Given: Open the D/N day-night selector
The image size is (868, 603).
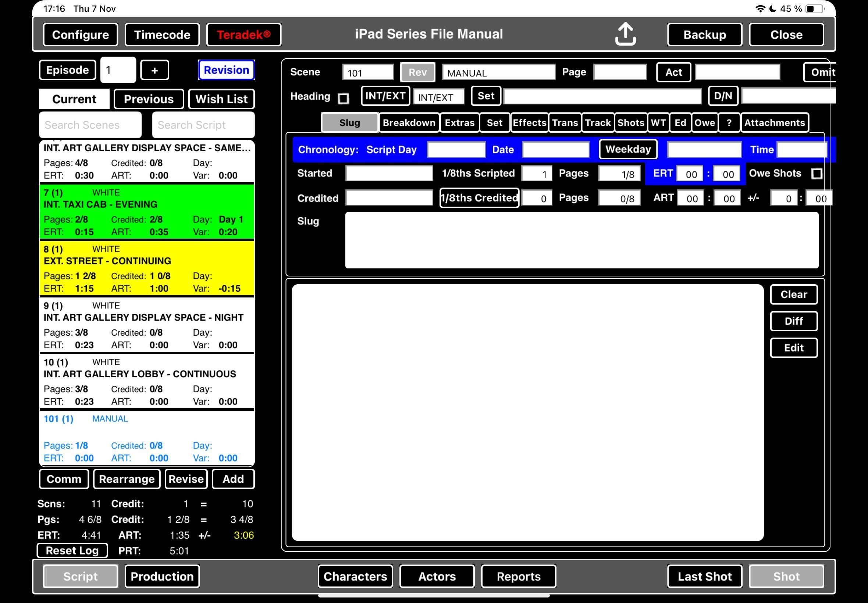Looking at the screenshot, I should tap(723, 96).
